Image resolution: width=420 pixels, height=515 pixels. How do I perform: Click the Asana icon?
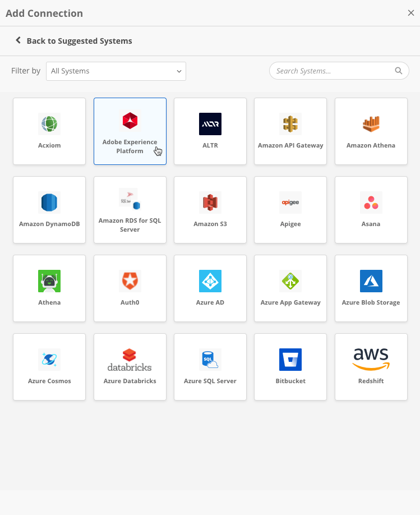(x=371, y=203)
